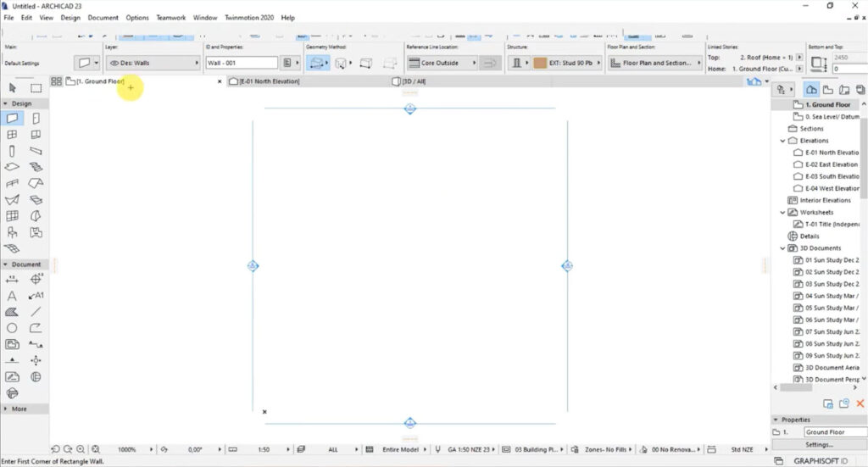The width and height of the screenshot is (868, 467).
Task: Open the Des: Walls layer dropdown
Action: click(x=153, y=63)
